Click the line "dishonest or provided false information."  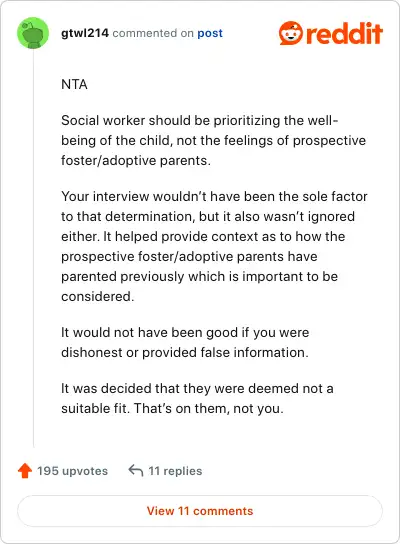click(185, 352)
